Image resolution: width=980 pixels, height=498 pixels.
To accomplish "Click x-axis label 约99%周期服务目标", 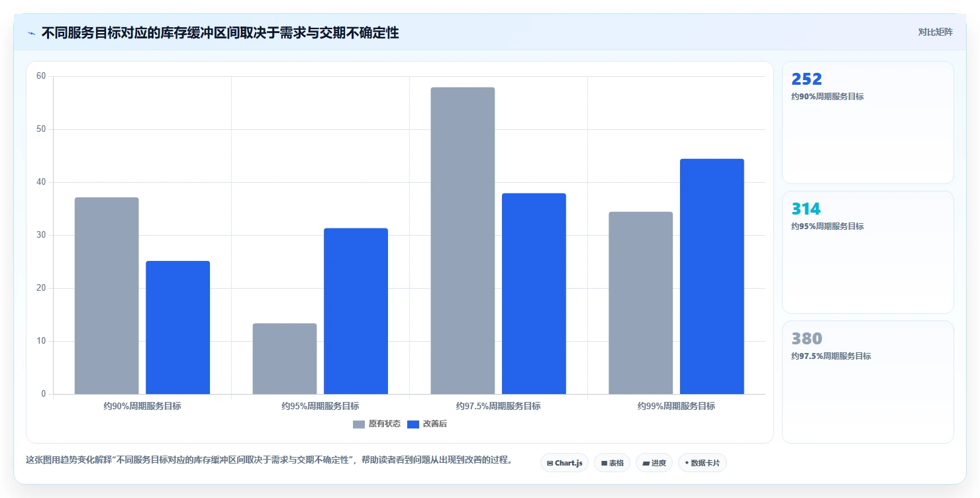I will tap(677, 406).
